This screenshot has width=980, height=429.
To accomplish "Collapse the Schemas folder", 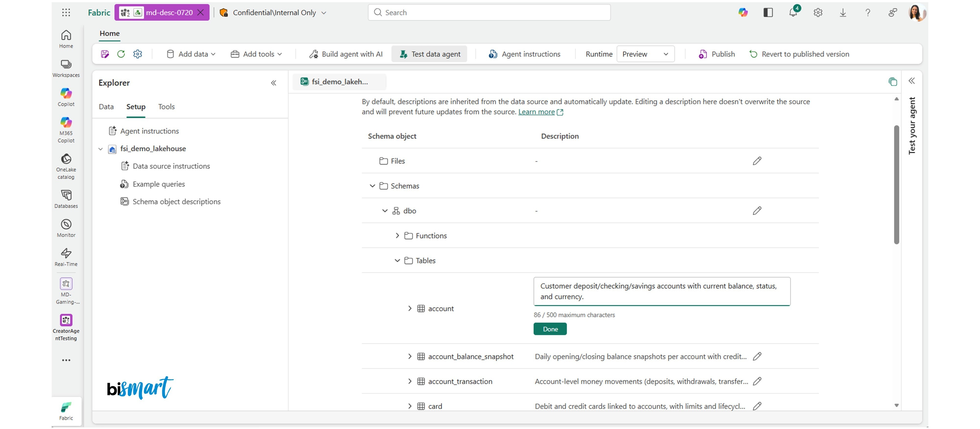I will 372,186.
